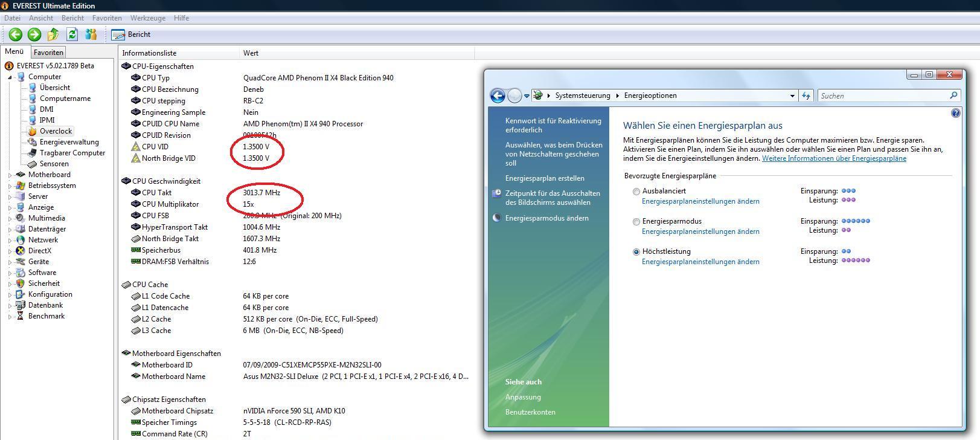This screenshot has height=440, width=980.
Task: Expand the Motherboard tree node
Action: 10,175
